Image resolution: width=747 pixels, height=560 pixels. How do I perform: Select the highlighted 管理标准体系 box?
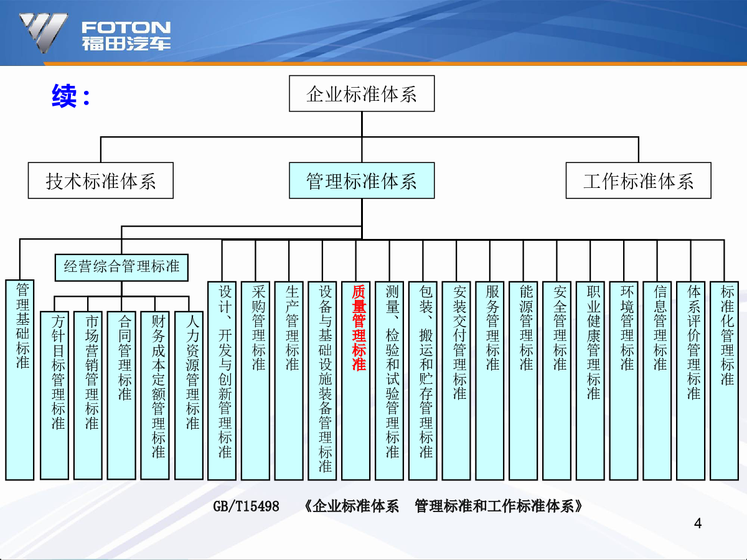click(x=362, y=181)
